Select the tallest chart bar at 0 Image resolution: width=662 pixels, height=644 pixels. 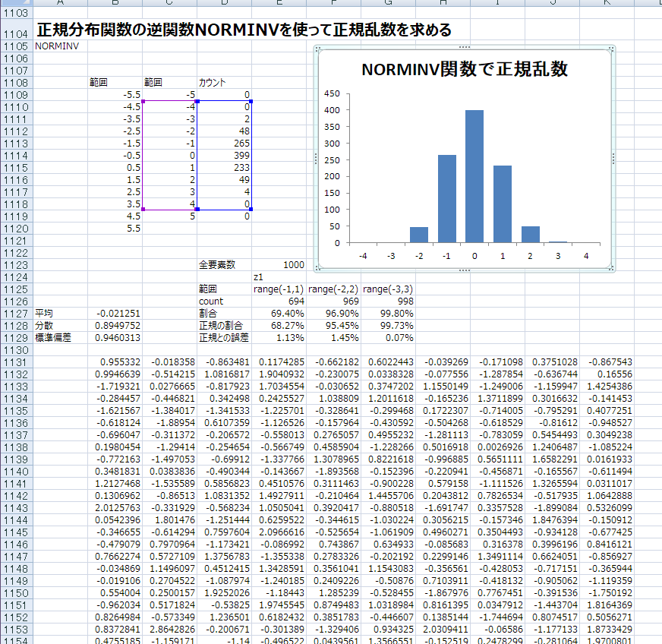coord(474,176)
